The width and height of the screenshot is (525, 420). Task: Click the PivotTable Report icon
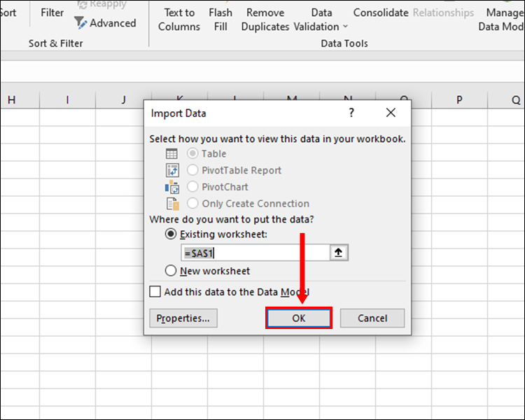[172, 170]
